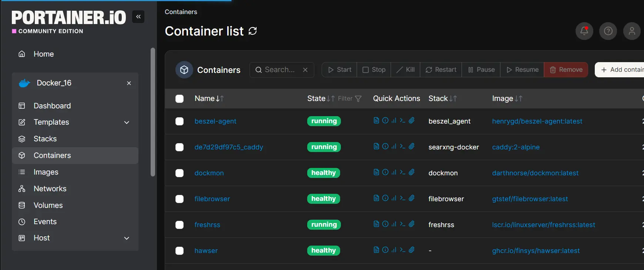
Task: Open inspect icon for dockmon
Action: [x=385, y=172]
